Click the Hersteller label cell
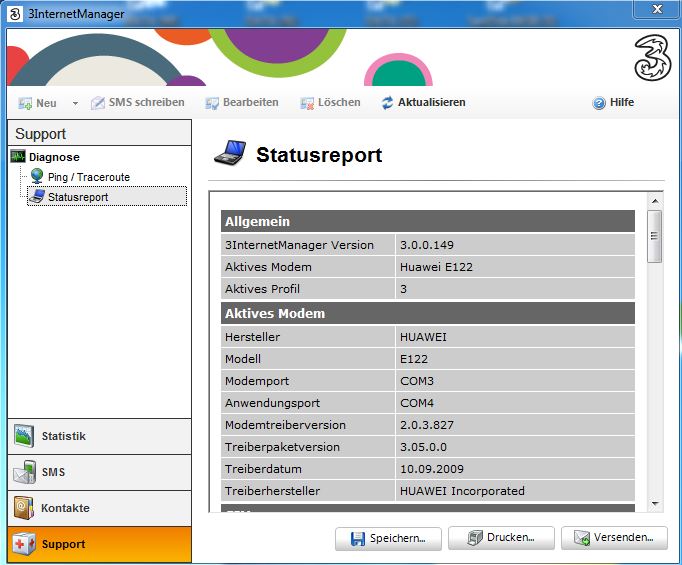This screenshot has height=565, width=682. 308,337
